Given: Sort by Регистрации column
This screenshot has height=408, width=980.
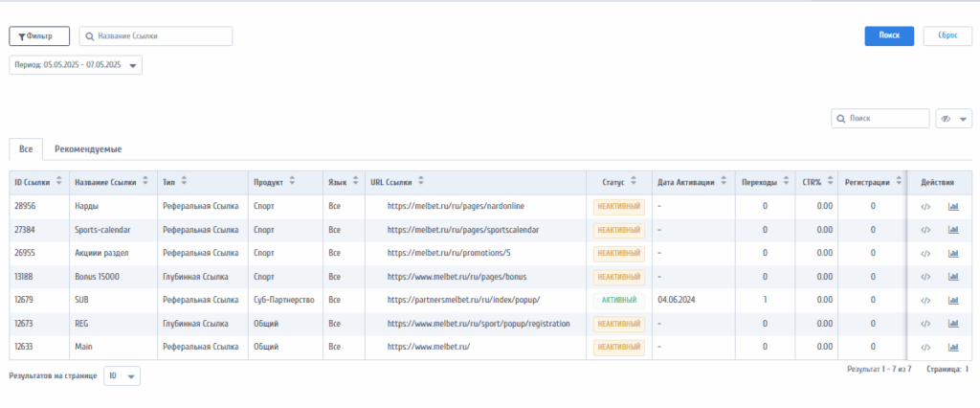Looking at the screenshot, I should coord(899,182).
